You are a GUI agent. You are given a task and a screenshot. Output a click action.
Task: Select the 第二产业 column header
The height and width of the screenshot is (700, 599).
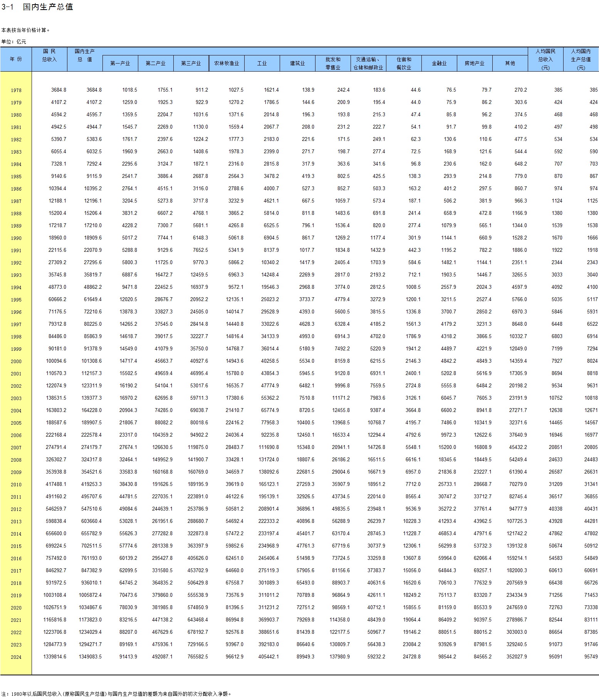[x=156, y=64]
